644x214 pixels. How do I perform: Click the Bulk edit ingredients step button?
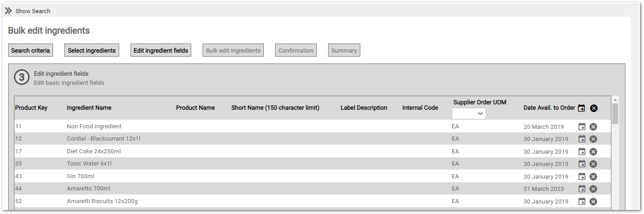pos(233,50)
